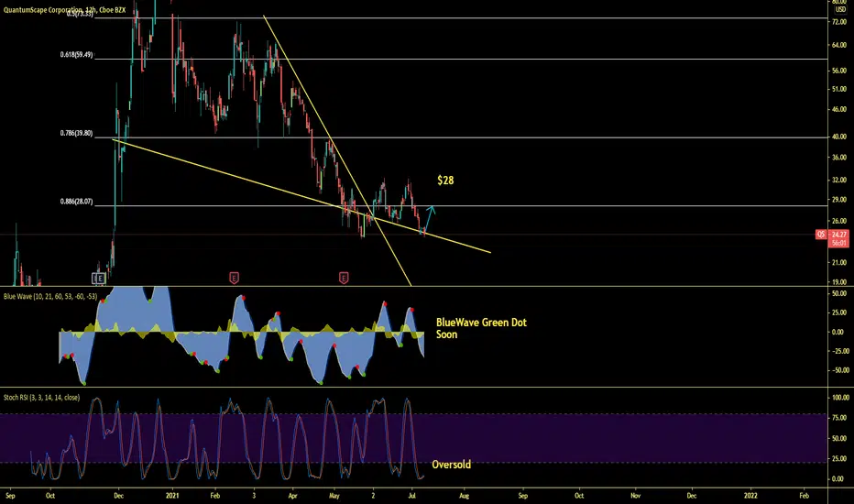Click the red QS ticker price tag
854x504 pixels.
(821, 235)
